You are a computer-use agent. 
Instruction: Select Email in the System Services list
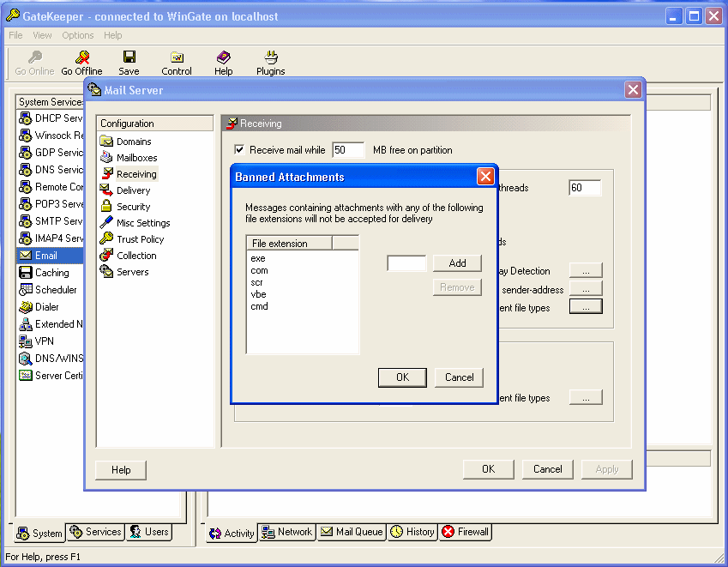pos(50,256)
